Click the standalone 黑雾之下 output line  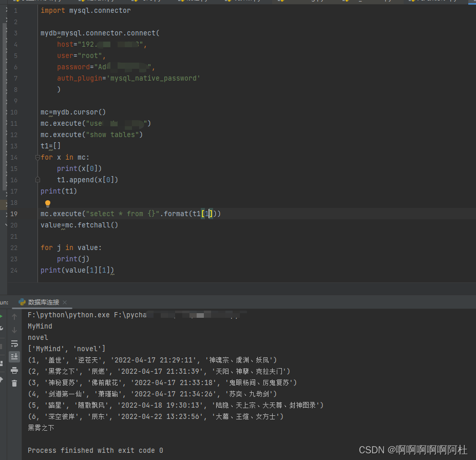click(41, 428)
